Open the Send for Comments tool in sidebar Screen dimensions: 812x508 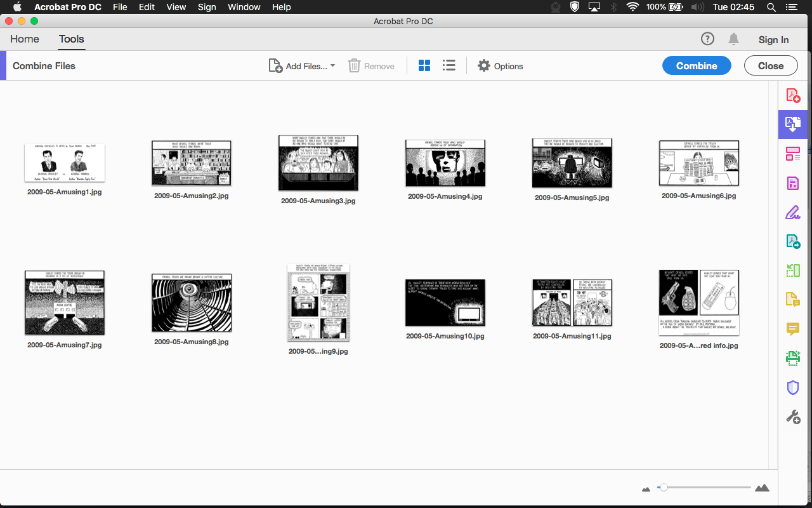click(x=793, y=299)
